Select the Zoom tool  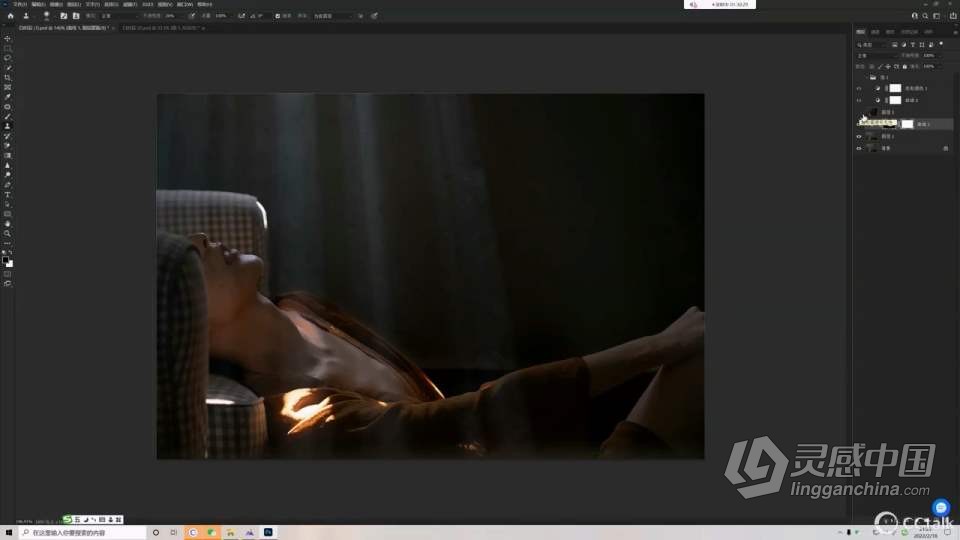(7, 234)
